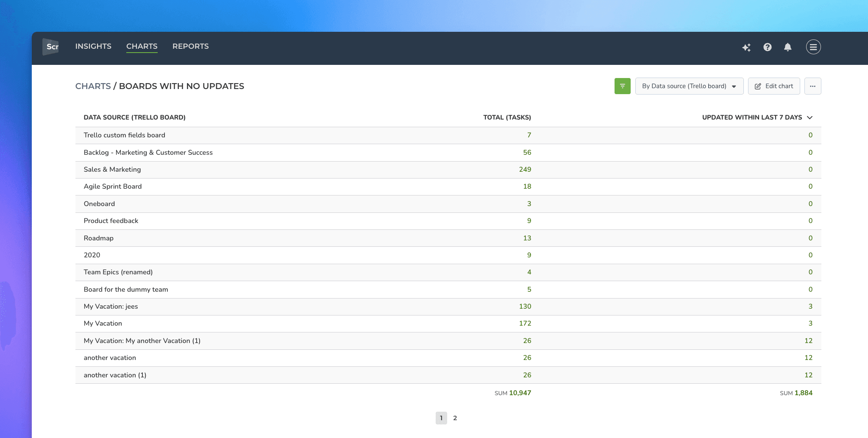The image size is (868, 438).
Task: Click the total 249 for Sales & Marketing
Action: pyautogui.click(x=525, y=170)
